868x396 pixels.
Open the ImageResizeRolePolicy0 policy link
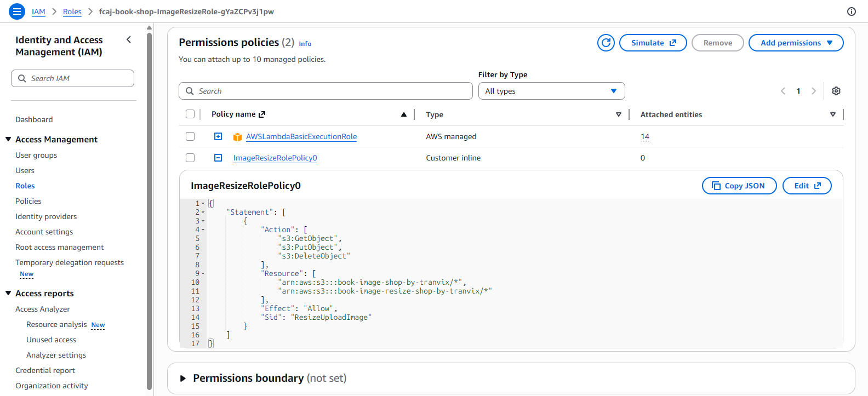click(275, 158)
